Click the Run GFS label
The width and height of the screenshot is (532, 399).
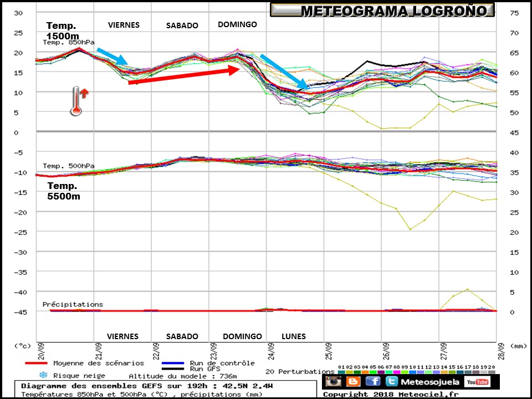click(205, 369)
